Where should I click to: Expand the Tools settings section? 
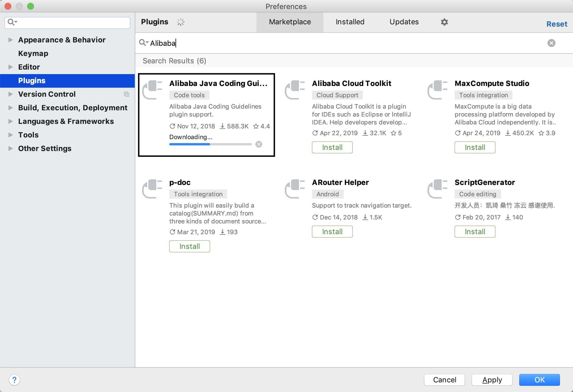(10, 135)
